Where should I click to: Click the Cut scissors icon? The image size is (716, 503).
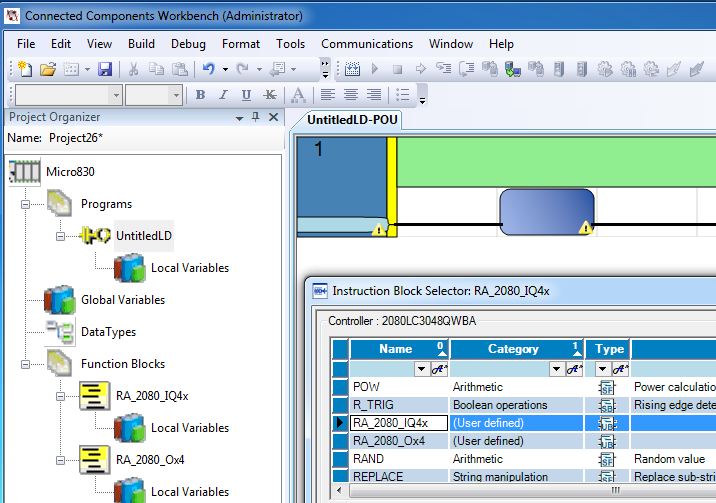[x=133, y=69]
